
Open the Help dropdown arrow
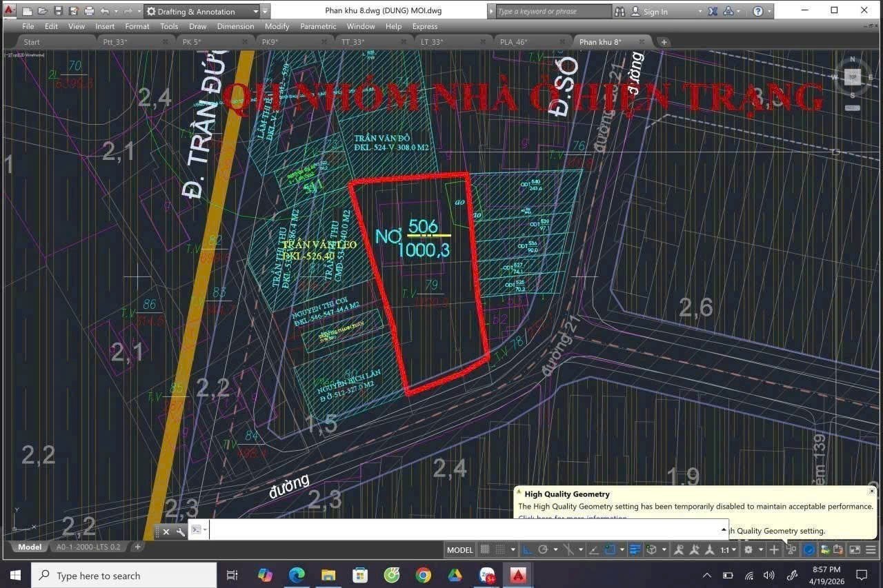pos(769,12)
